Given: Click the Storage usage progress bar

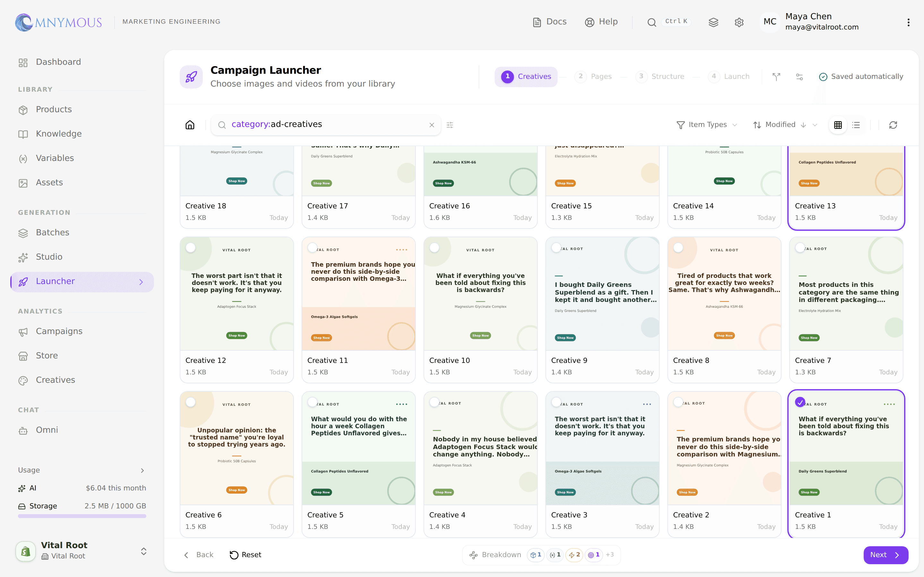Looking at the screenshot, I should point(82,516).
